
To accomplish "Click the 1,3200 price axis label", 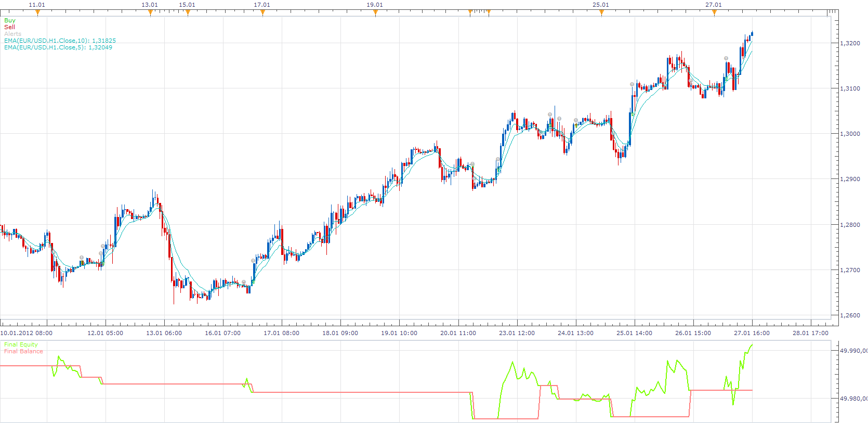I will [850, 43].
